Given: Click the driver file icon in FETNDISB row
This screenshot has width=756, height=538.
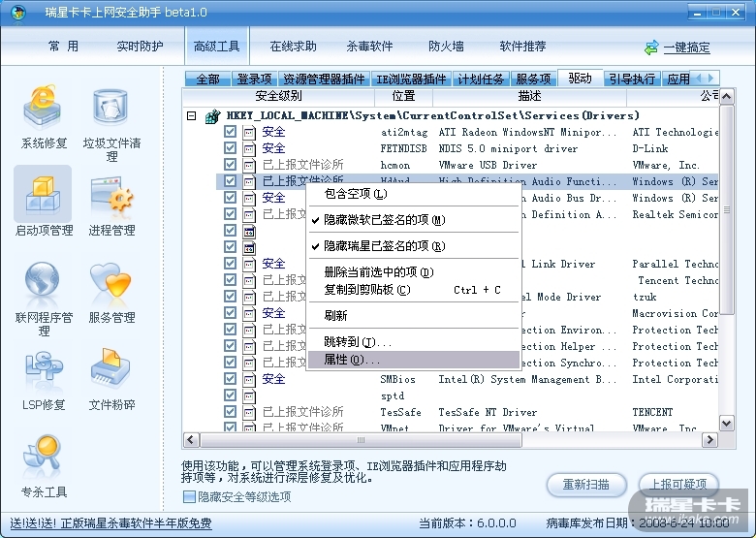Looking at the screenshot, I should (x=249, y=148).
